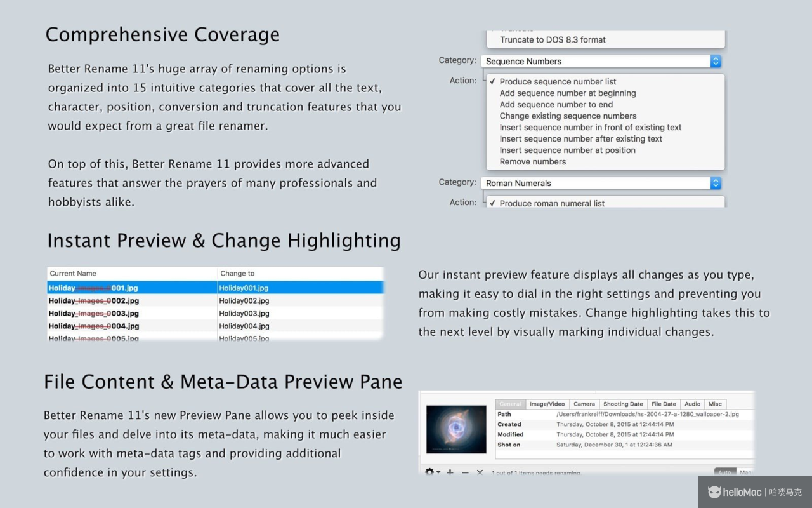This screenshot has width=812, height=508.
Task: Choose Change existing sequence numbers
Action: click(x=568, y=116)
